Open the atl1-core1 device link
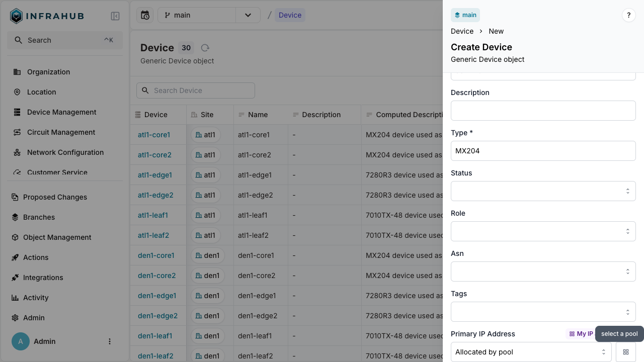The width and height of the screenshot is (644, 362). pyautogui.click(x=153, y=135)
